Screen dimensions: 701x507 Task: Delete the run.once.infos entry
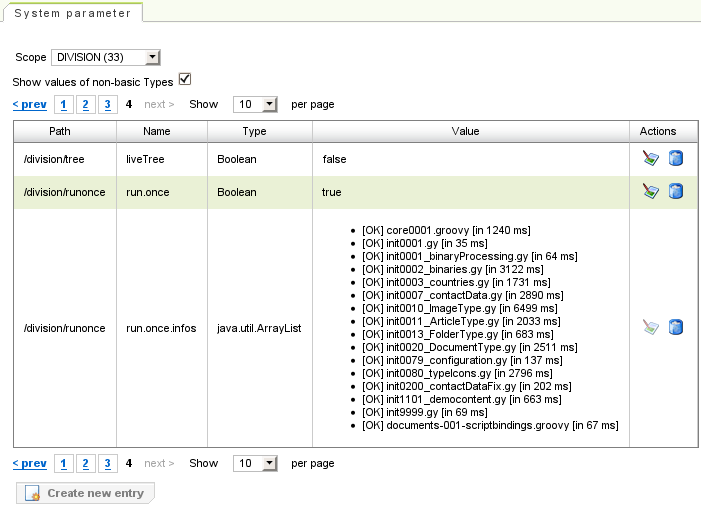click(675, 327)
